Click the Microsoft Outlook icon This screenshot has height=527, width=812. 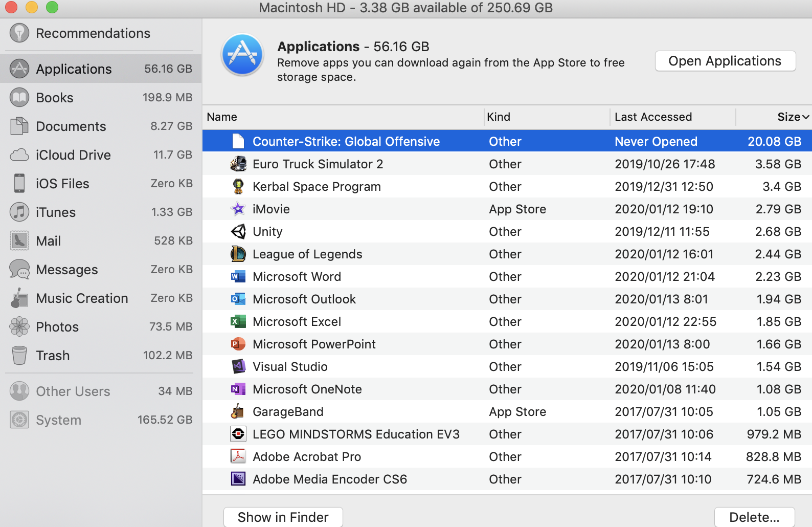[238, 299]
